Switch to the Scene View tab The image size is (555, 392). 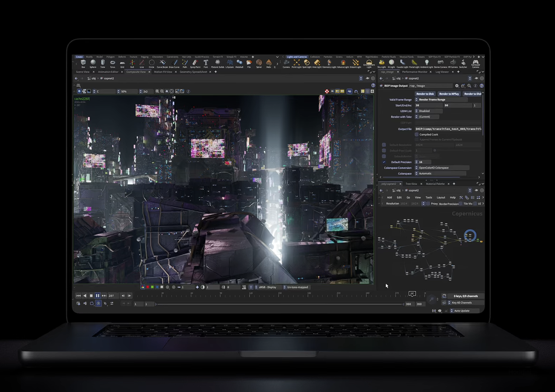click(83, 72)
